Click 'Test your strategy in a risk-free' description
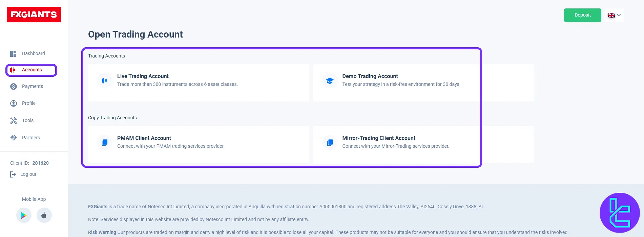Image resolution: width=644 pixels, height=237 pixels. coord(401,84)
